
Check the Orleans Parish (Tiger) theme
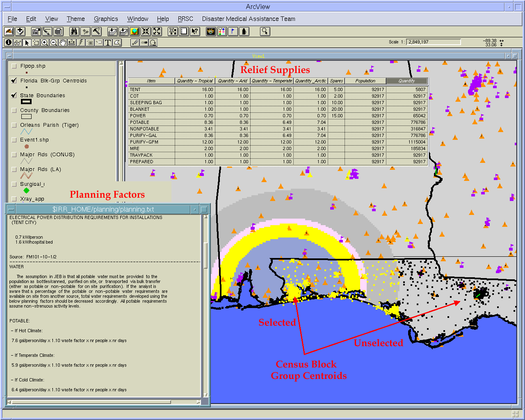(14, 125)
